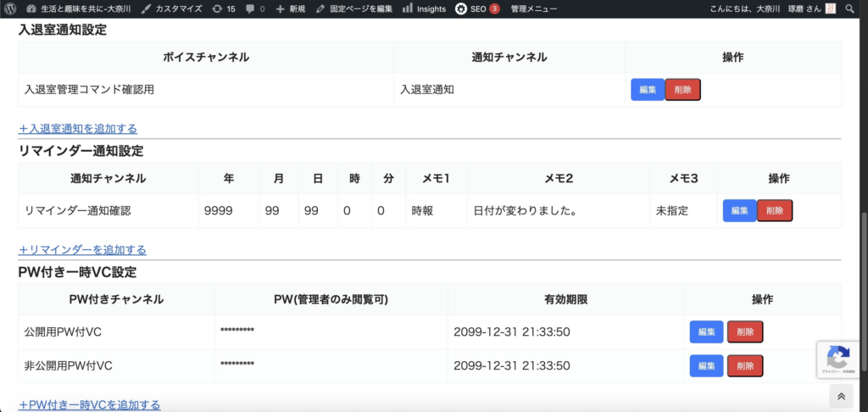The image size is (868, 412).
Task: Edit the 入退室管理コマンド確認用 notification row
Action: pyautogui.click(x=648, y=90)
